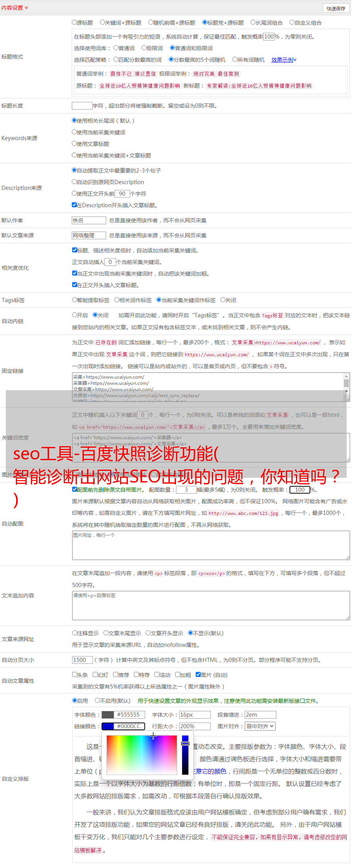Edit the 自动分页大小 field showing 1500
352x868 pixels.
click(83, 660)
